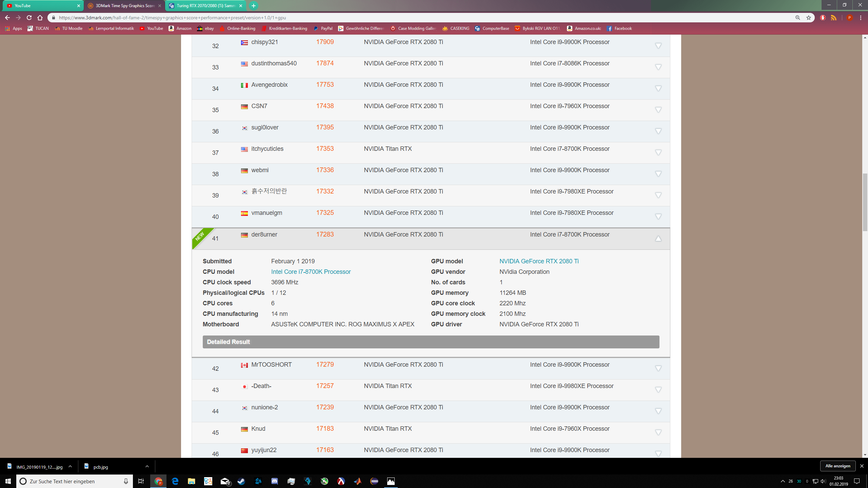Expand MrTOOSHORT result row
Screen dimensions: 868x488
pyautogui.click(x=658, y=368)
